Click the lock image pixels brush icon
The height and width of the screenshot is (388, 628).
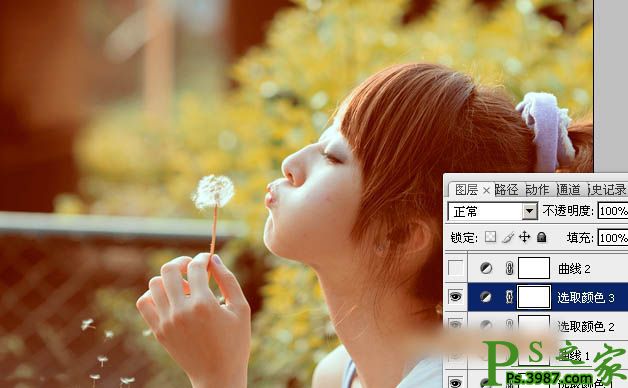[x=508, y=237]
